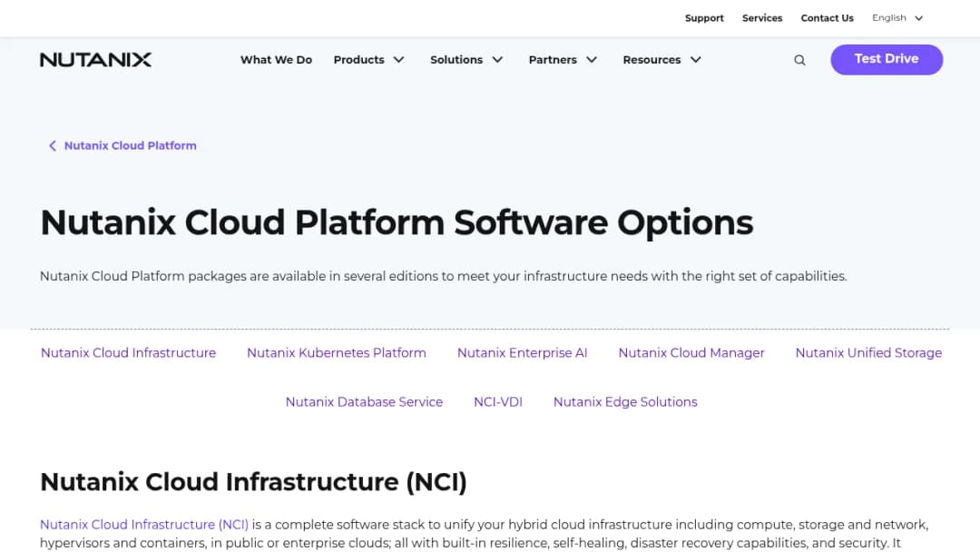Open the Contact Us link

[827, 18]
